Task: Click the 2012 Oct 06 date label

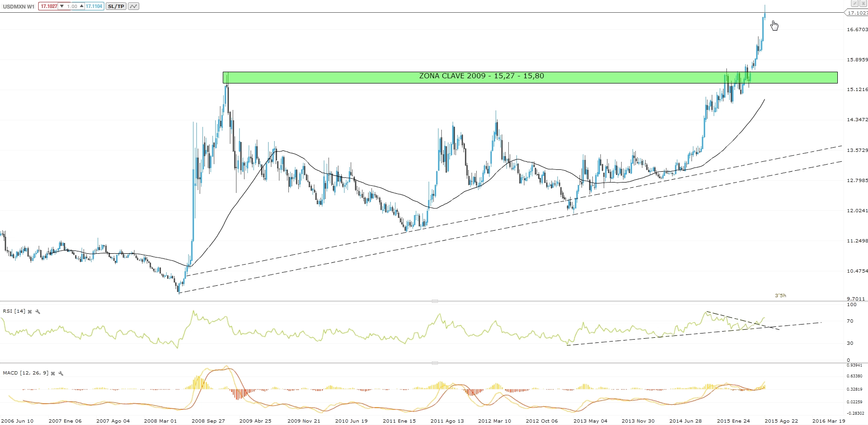Action: [x=542, y=421]
